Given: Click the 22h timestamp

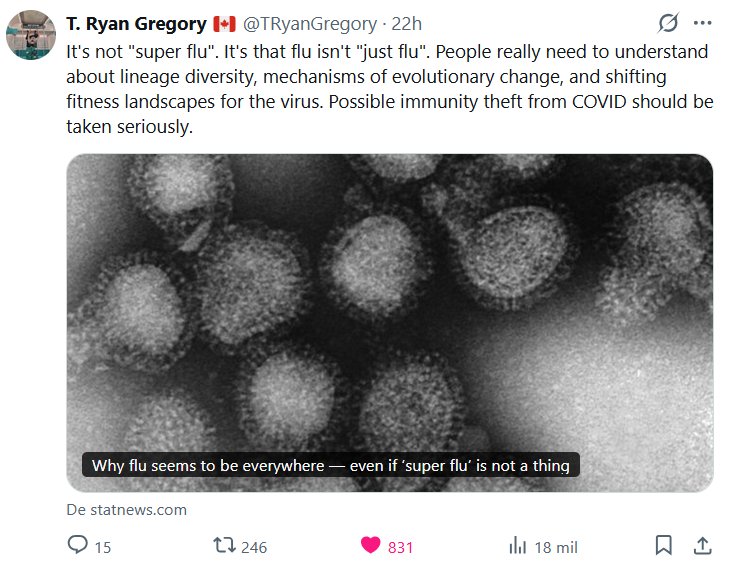Looking at the screenshot, I should [x=407, y=23].
